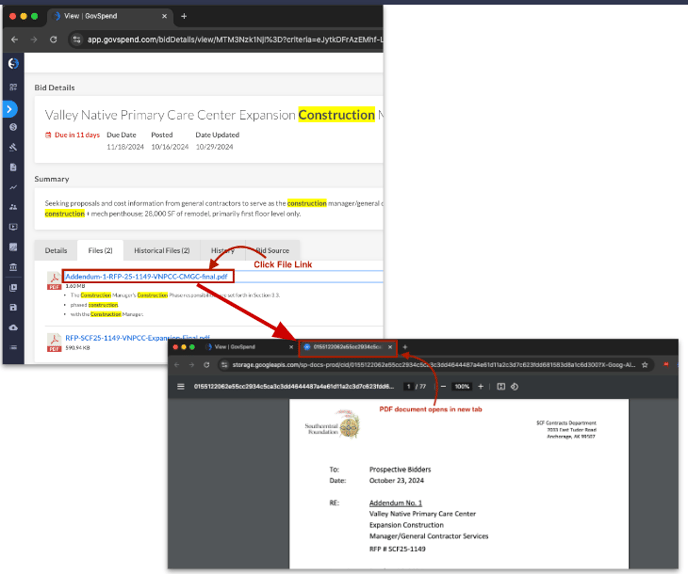Click 'RFP # SCF25-1149' text in PDF
The width and height of the screenshot is (688, 574).
point(397,549)
